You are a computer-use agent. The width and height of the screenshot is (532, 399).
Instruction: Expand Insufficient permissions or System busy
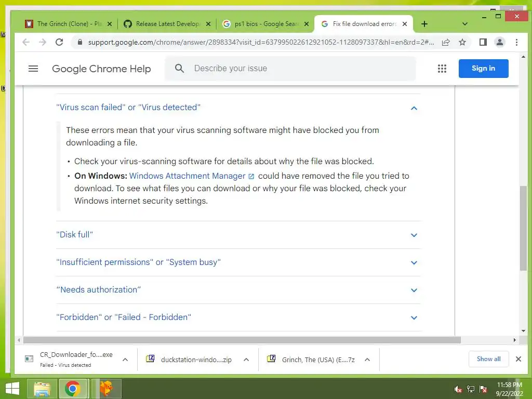point(238,262)
